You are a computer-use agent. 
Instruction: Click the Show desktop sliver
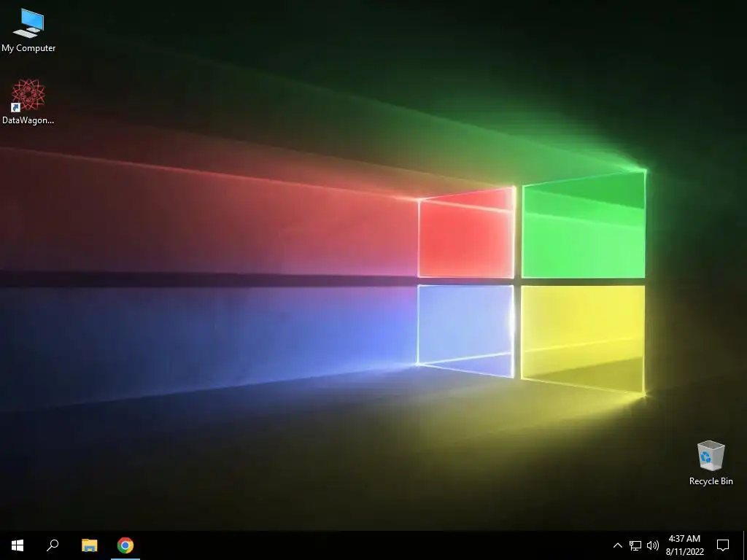[x=745, y=545]
